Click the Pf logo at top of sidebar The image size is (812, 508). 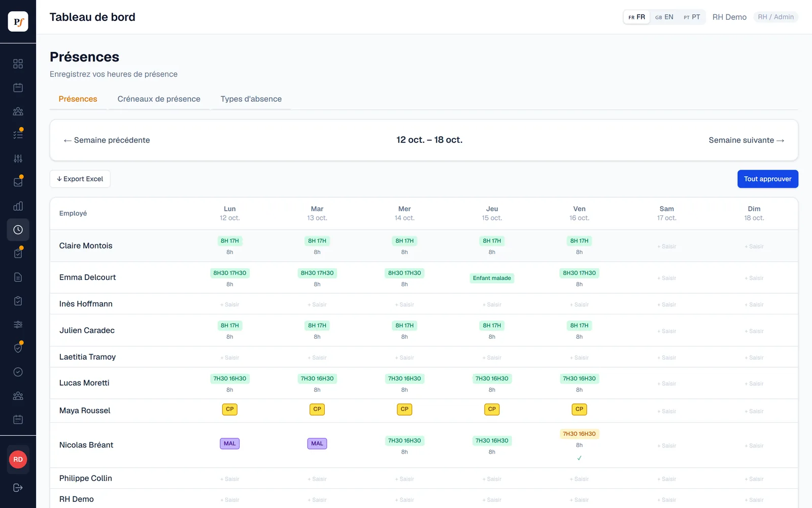coord(18,21)
